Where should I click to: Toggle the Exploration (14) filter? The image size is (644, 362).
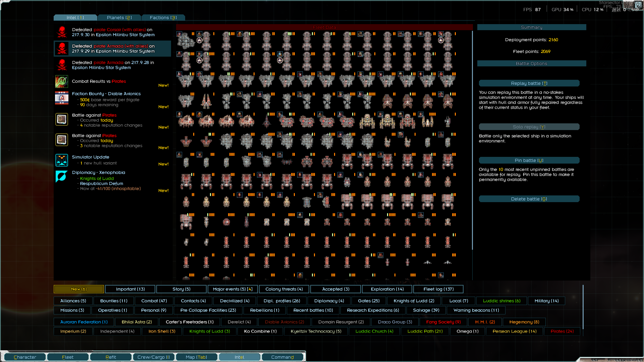click(387, 289)
